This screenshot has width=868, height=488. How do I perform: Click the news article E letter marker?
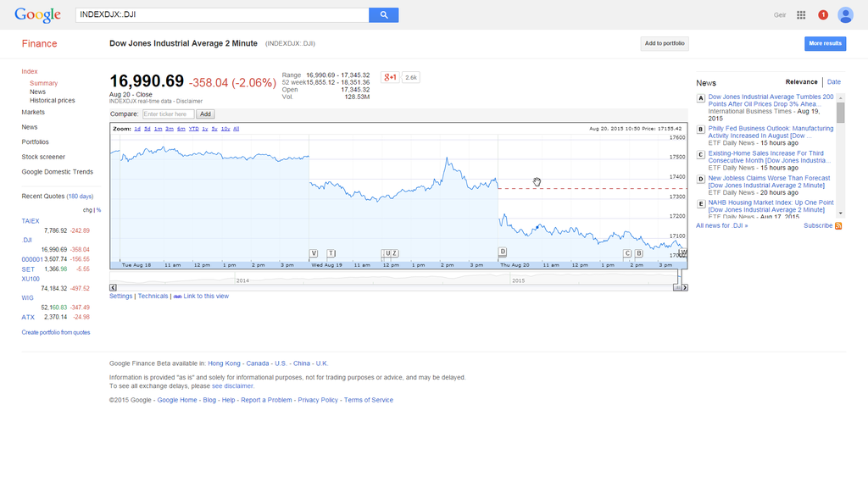click(x=701, y=204)
